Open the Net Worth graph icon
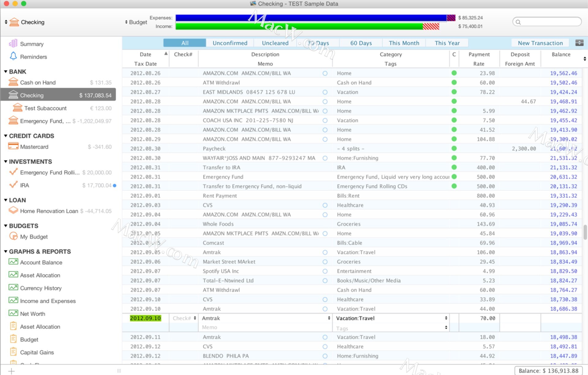This screenshot has width=588, height=375. click(x=13, y=313)
